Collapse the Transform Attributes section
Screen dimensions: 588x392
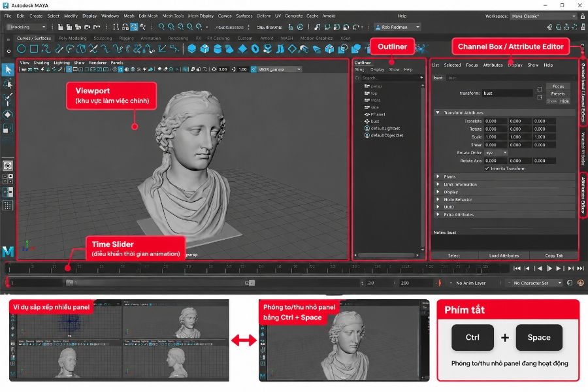tap(437, 112)
